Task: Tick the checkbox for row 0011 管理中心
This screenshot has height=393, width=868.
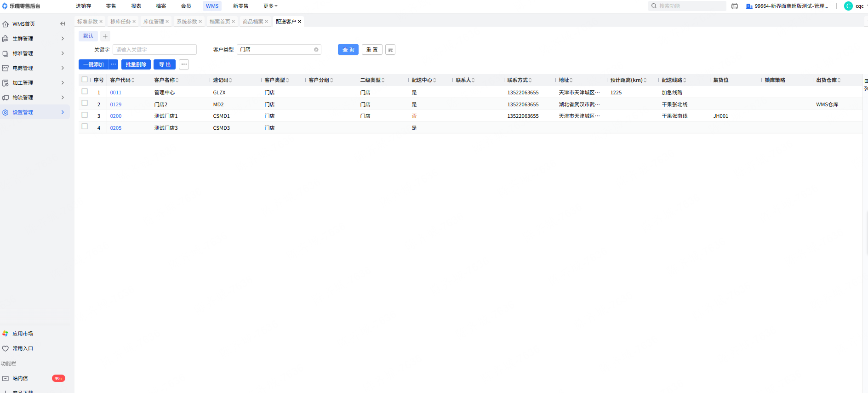Action: (x=85, y=92)
